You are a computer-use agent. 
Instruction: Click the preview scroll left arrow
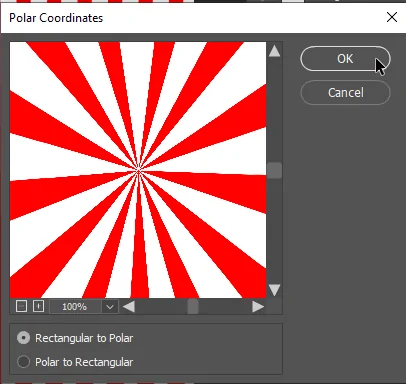click(129, 307)
